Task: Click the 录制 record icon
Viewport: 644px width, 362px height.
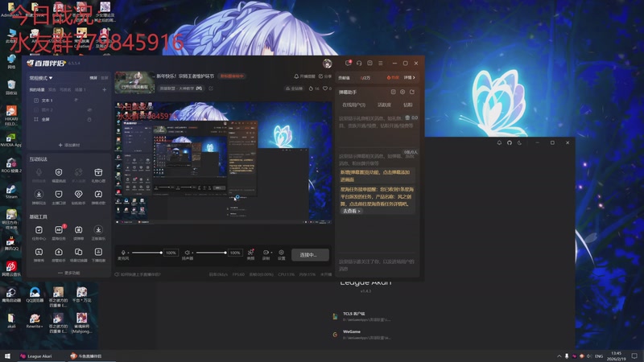Action: pos(266,253)
